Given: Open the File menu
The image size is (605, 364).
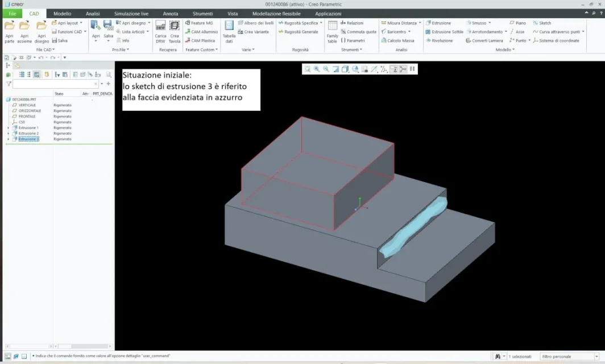Looking at the screenshot, I should click(x=13, y=14).
